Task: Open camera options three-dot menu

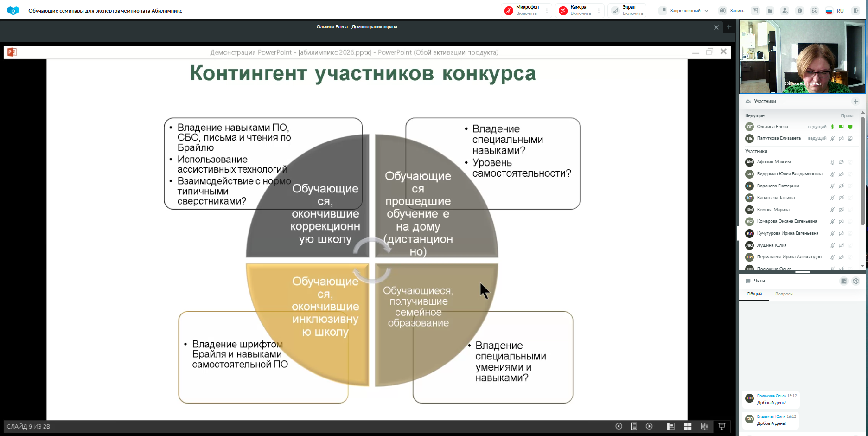Action: coord(599,11)
